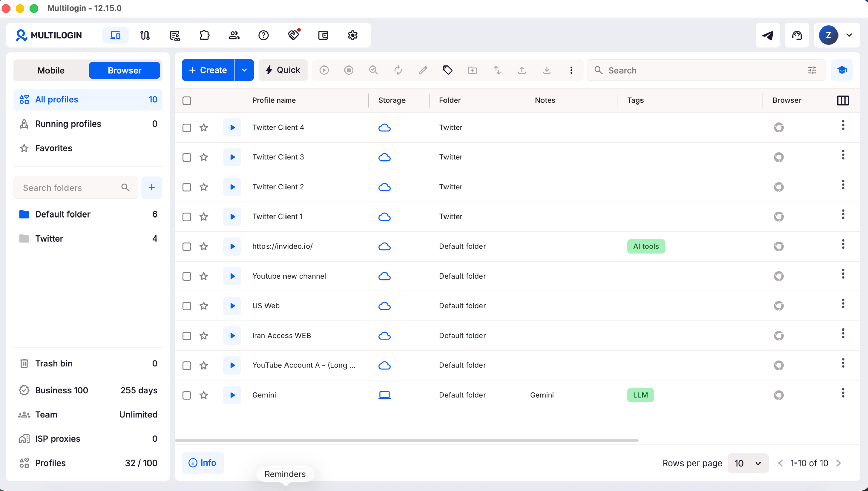Click the export upload toolbar icon
The height and width of the screenshot is (491, 868).
(522, 70)
